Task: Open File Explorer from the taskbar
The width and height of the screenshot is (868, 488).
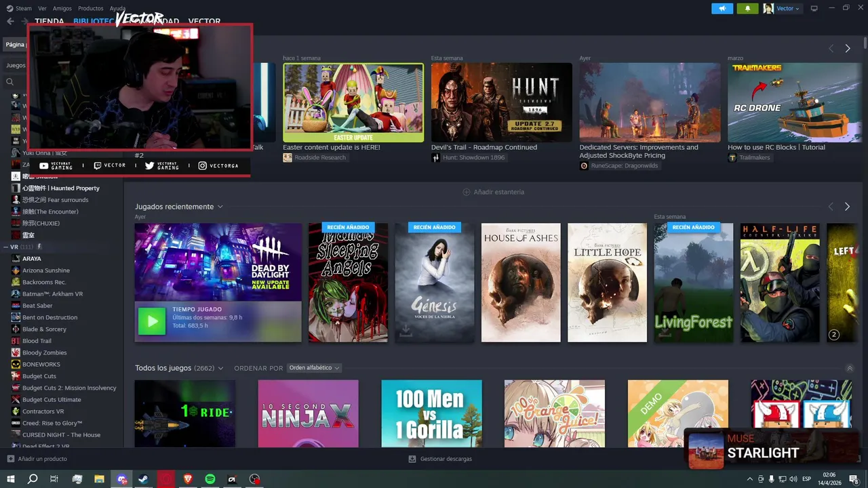Action: pyautogui.click(x=99, y=479)
